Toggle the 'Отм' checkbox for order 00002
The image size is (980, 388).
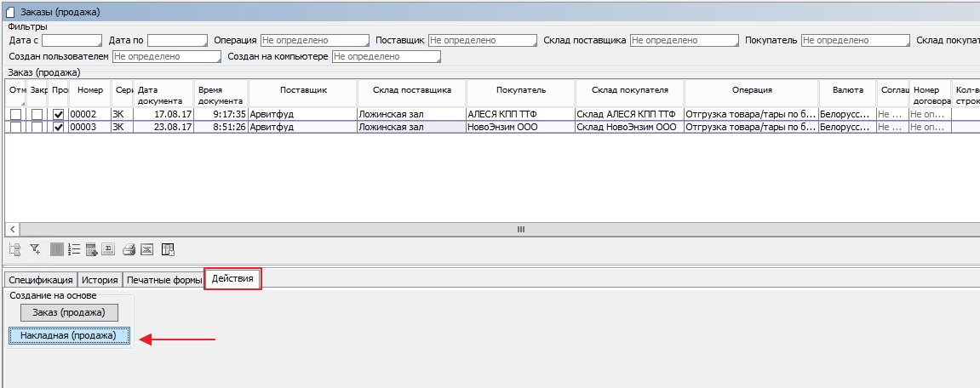click(x=16, y=114)
